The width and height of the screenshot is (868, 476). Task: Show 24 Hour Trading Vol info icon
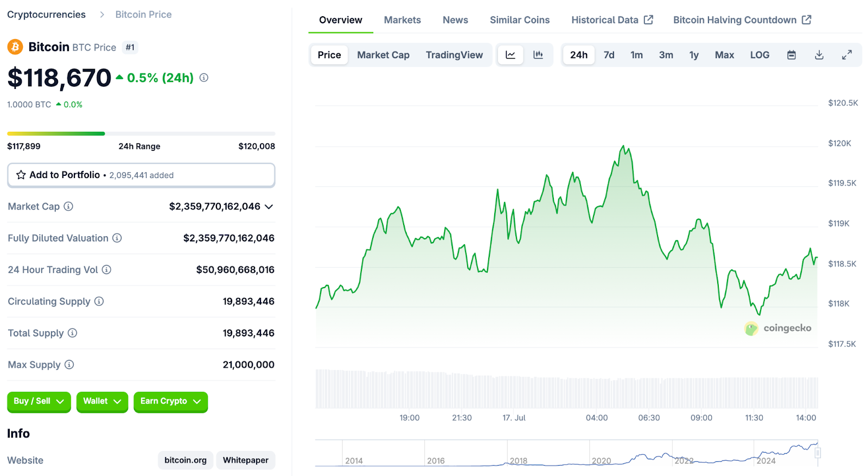(x=107, y=270)
